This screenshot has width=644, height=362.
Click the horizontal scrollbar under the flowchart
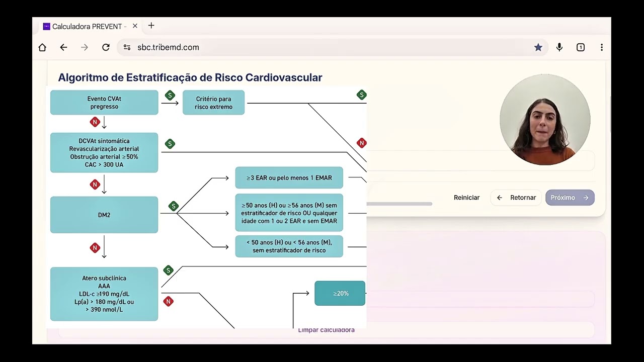coord(399,204)
